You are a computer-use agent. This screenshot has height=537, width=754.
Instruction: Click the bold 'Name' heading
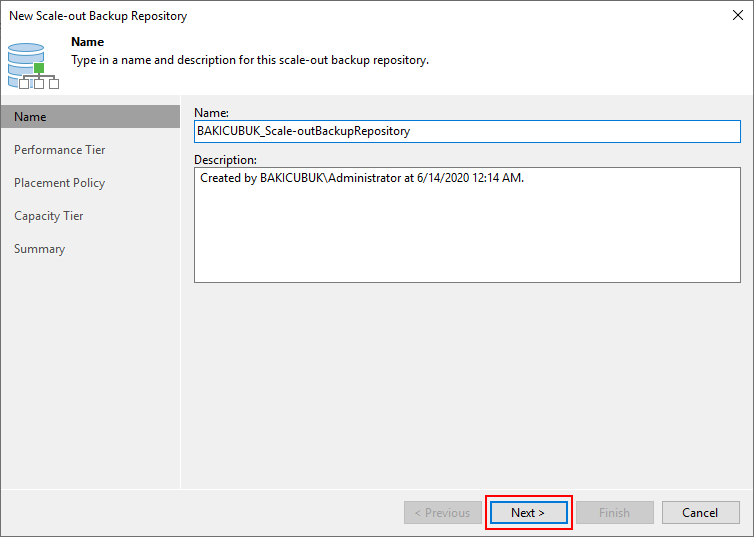[x=88, y=42]
